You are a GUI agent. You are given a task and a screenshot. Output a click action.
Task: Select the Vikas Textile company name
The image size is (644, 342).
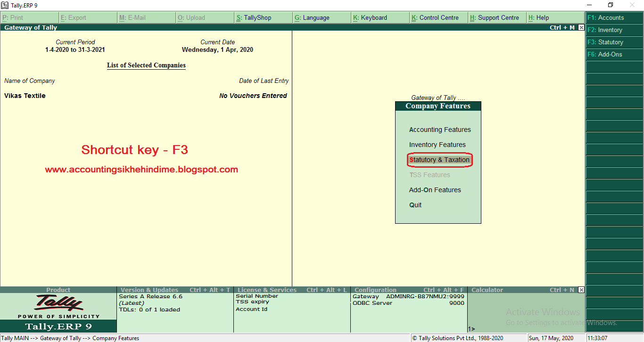[x=25, y=96]
